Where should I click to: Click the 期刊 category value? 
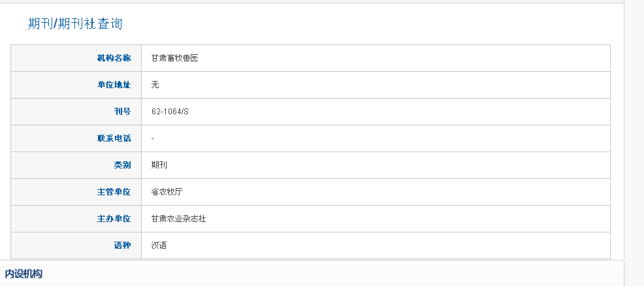pos(159,165)
